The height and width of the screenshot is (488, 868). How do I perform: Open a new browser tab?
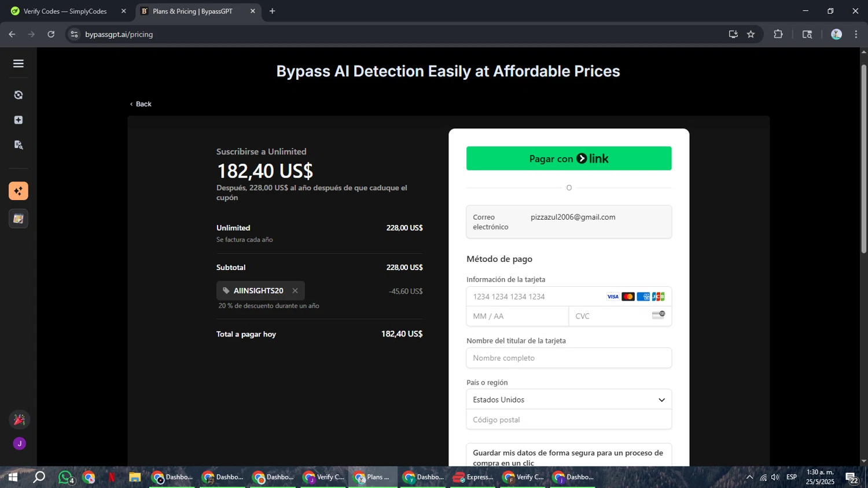tap(272, 11)
